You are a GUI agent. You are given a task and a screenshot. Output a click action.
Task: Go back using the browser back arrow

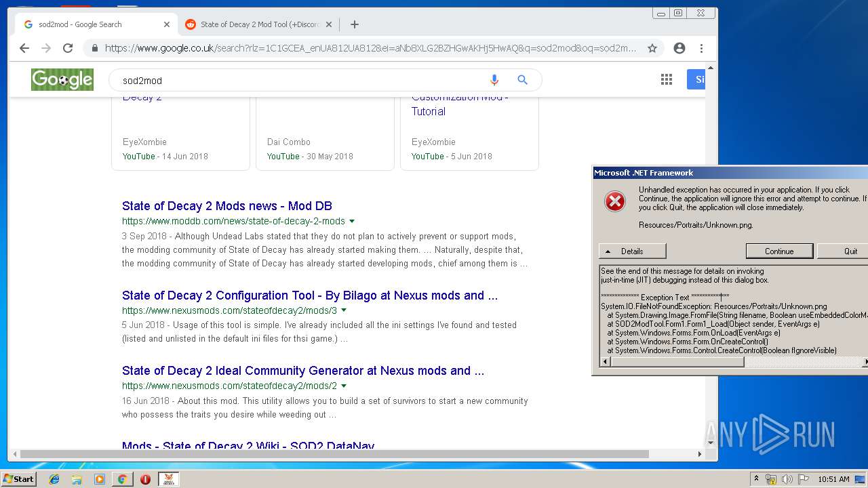[24, 48]
